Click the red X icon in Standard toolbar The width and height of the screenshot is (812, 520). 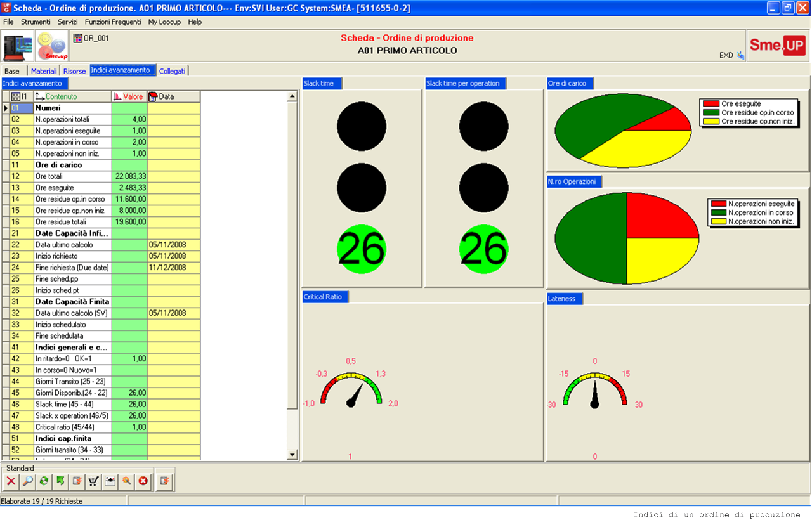click(x=11, y=481)
